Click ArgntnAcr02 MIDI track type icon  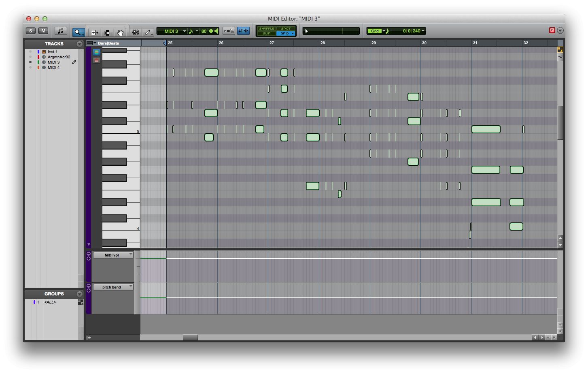(x=44, y=57)
